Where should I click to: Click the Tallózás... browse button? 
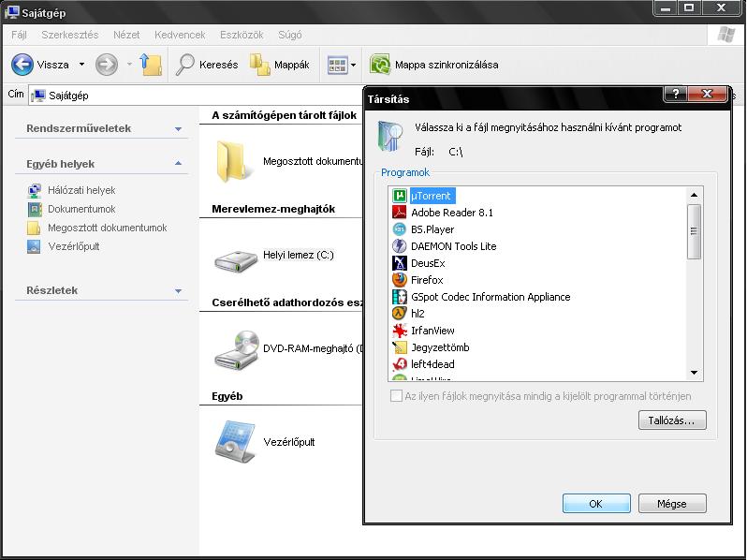[672, 420]
